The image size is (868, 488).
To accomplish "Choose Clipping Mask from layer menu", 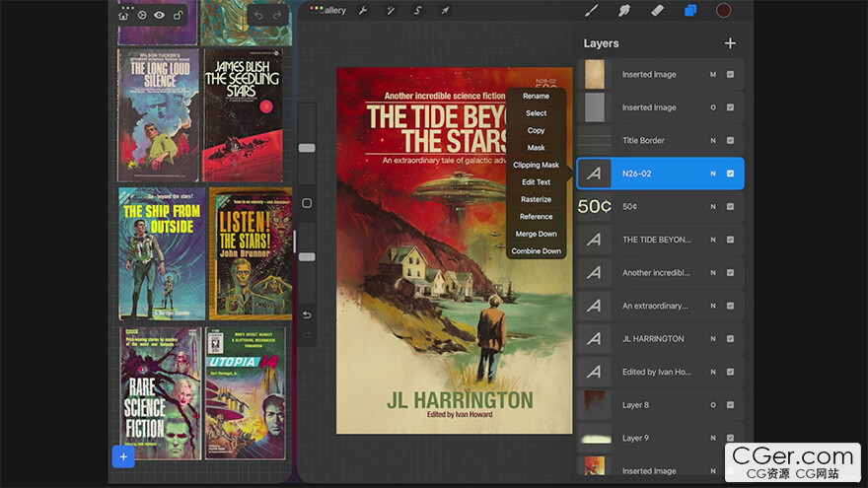I will tap(536, 165).
